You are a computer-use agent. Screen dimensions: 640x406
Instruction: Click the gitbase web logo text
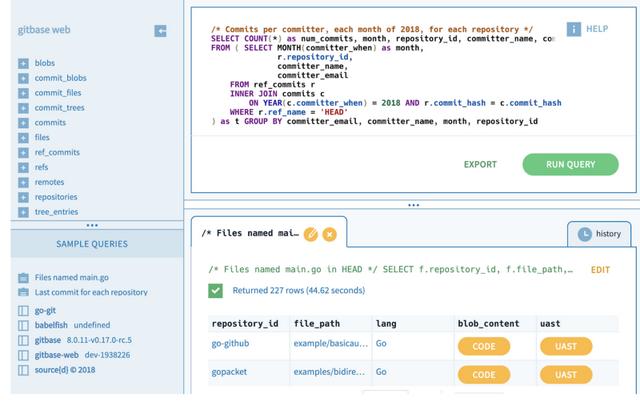44,30
